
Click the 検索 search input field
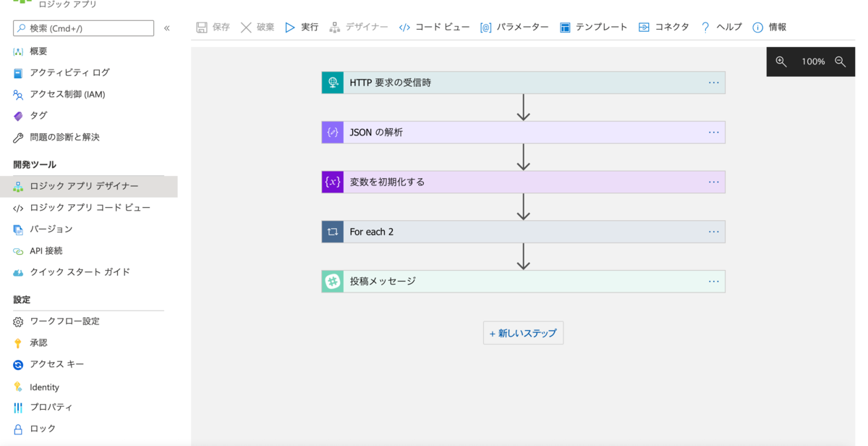[x=83, y=28]
